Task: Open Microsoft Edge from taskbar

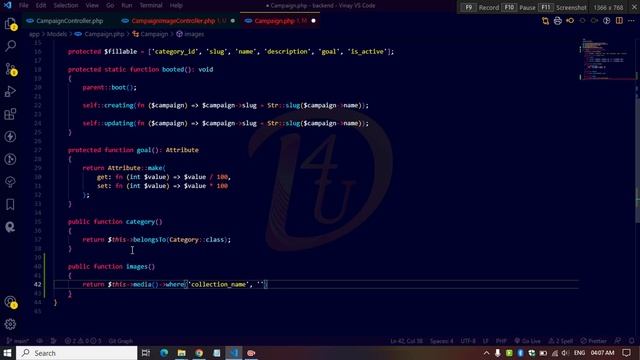Action: pyautogui.click(x=164, y=353)
